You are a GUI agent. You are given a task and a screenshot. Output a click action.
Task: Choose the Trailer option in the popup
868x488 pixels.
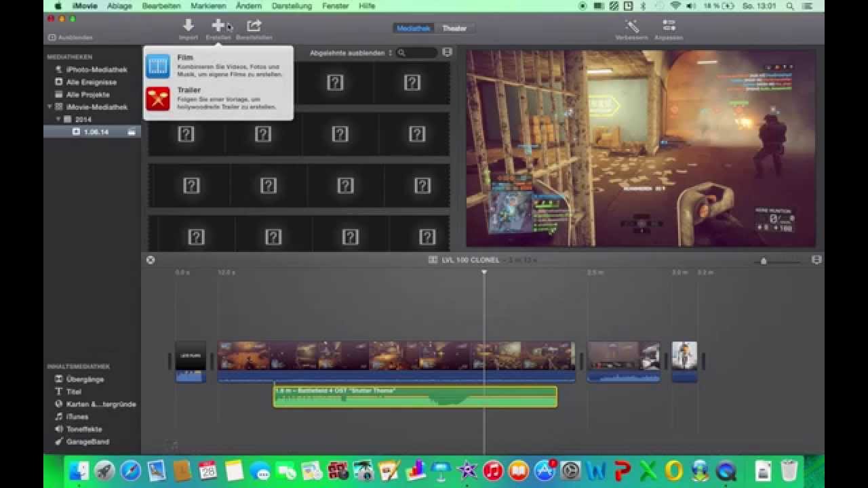(x=218, y=98)
